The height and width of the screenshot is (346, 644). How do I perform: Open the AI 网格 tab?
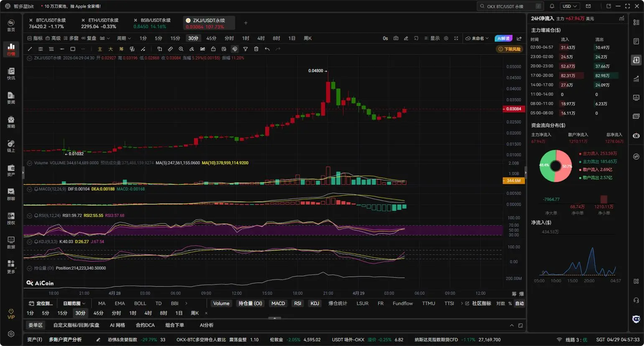(x=117, y=325)
